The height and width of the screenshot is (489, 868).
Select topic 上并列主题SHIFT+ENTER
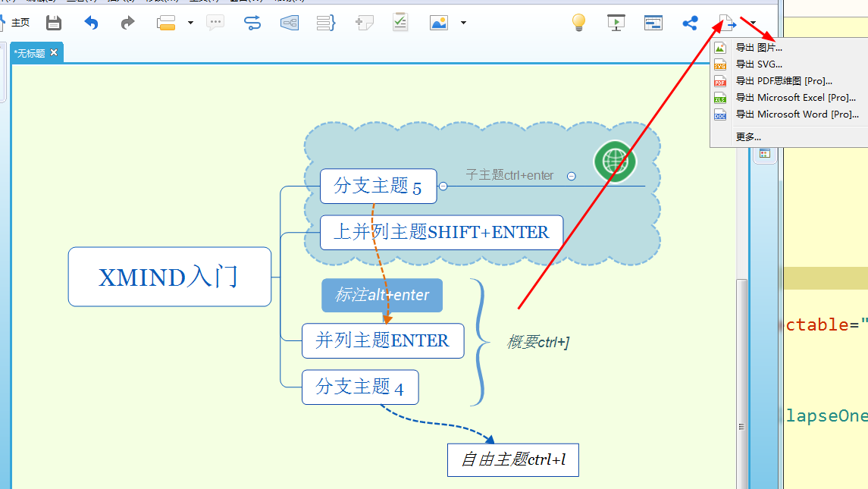[x=441, y=233]
